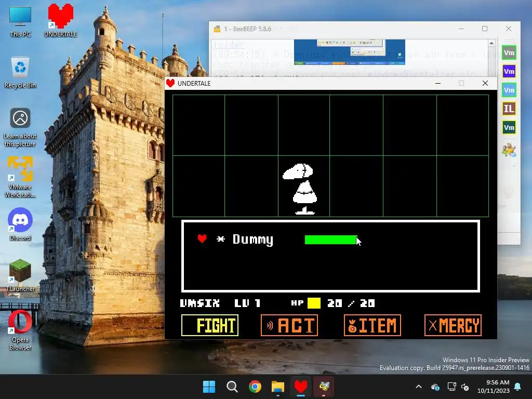Minimize the BeeBEEP window
The image size is (532, 399).
click(461, 29)
